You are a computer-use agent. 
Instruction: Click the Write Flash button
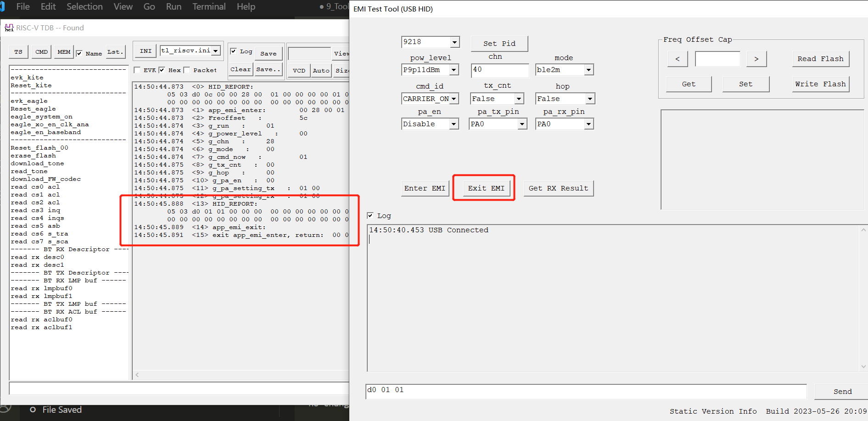[x=820, y=84]
